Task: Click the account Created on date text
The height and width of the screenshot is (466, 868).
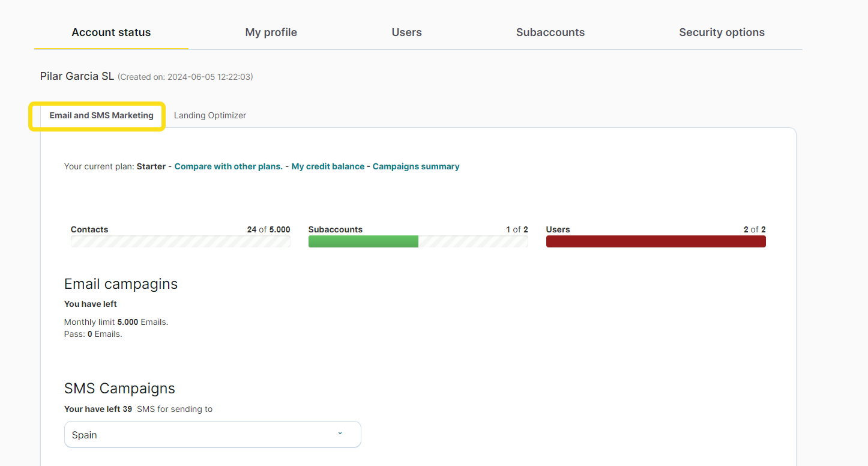Action: pos(185,77)
